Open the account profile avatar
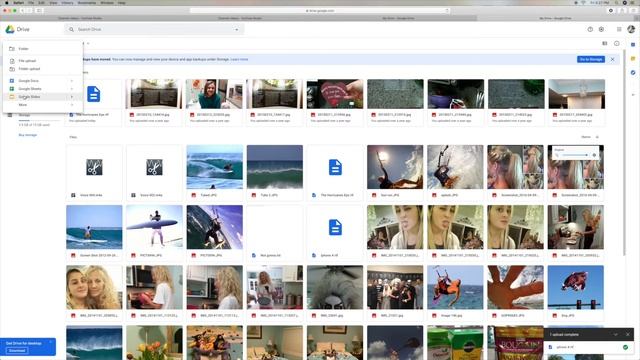 click(x=631, y=29)
